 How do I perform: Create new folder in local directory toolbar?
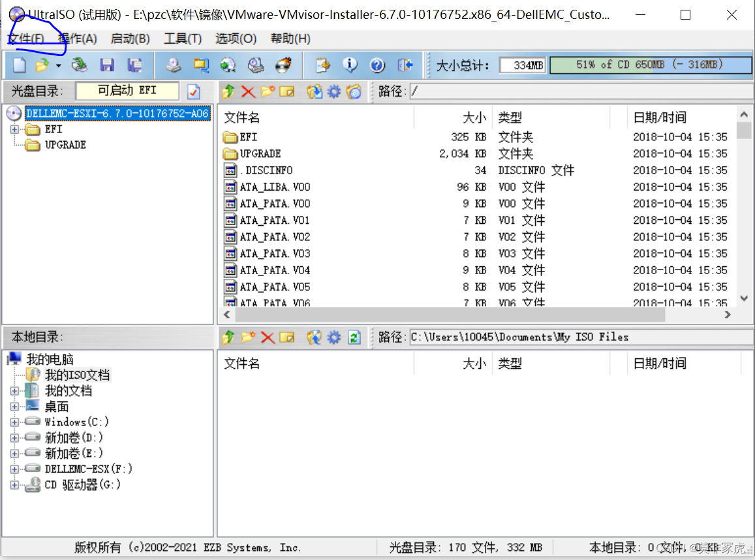[248, 337]
